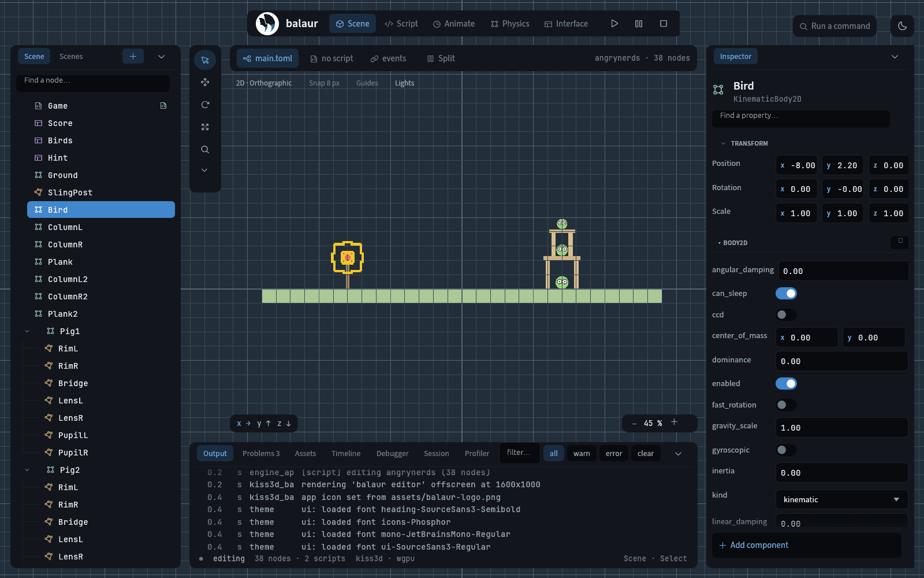Image resolution: width=924 pixels, height=578 pixels.
Task: Show all output messages
Action: tap(554, 454)
